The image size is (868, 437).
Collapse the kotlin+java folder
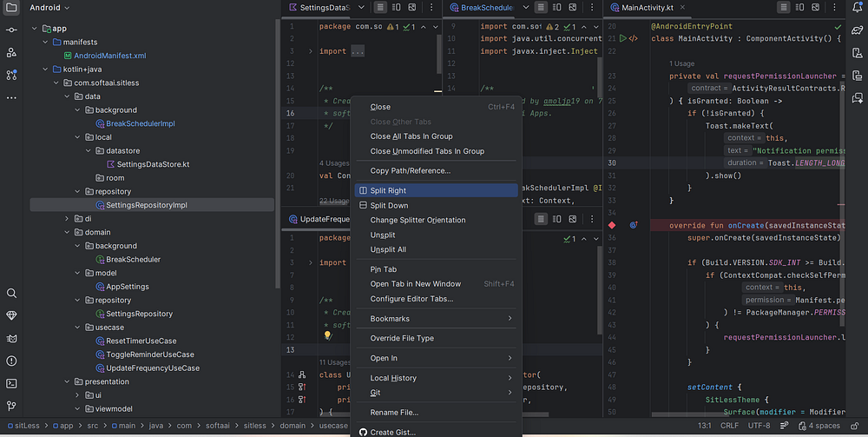click(x=45, y=70)
